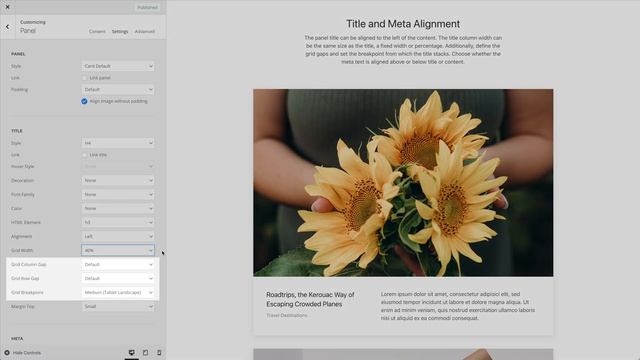Open the Hover Style dropdown
Image resolution: width=640 pixels, height=360 pixels.
(x=118, y=167)
